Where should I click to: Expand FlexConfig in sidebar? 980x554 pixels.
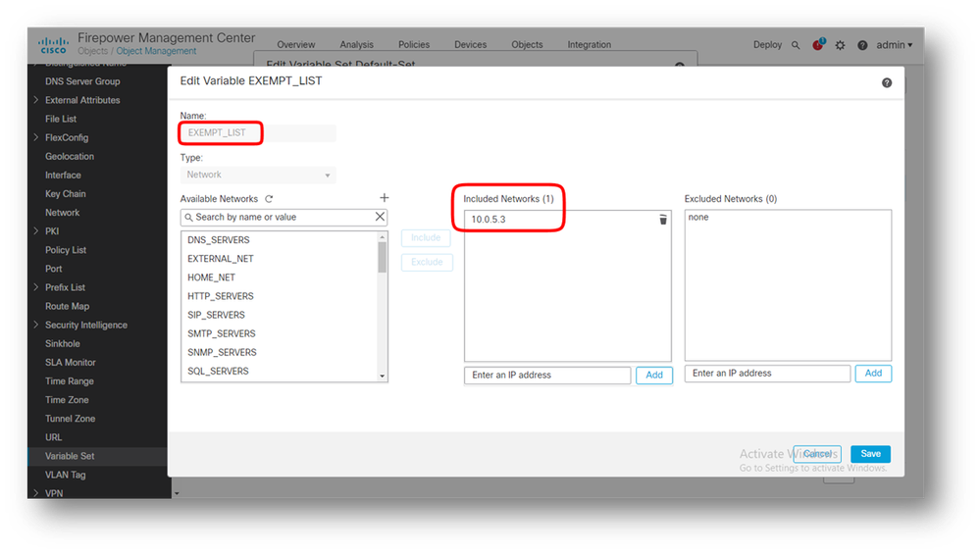pyautogui.click(x=35, y=137)
